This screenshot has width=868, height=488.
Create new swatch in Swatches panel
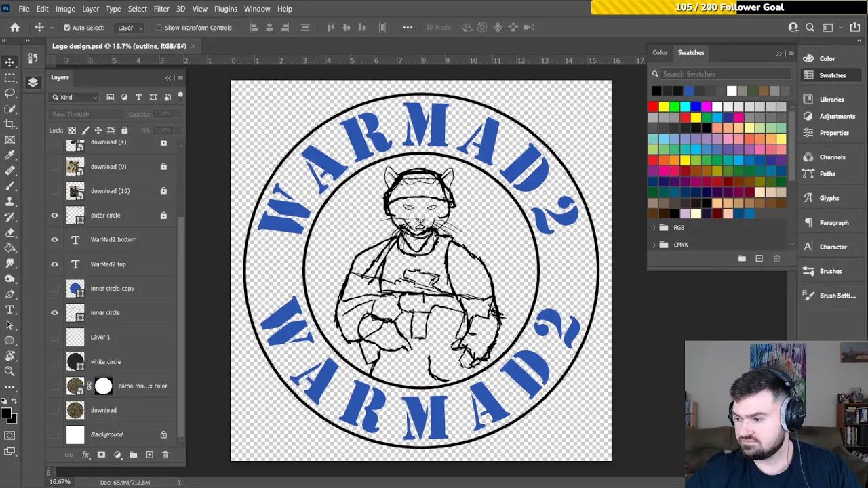pos(759,258)
